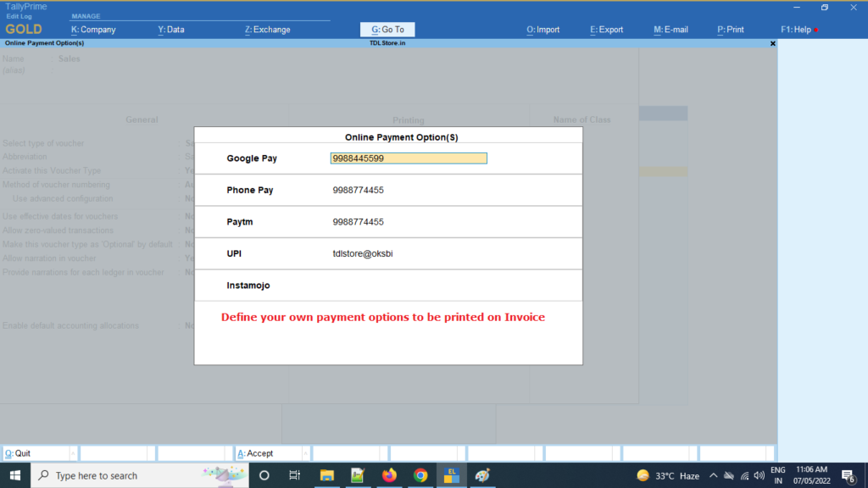
Task: Open File Explorer from the taskbar
Action: (x=325, y=474)
